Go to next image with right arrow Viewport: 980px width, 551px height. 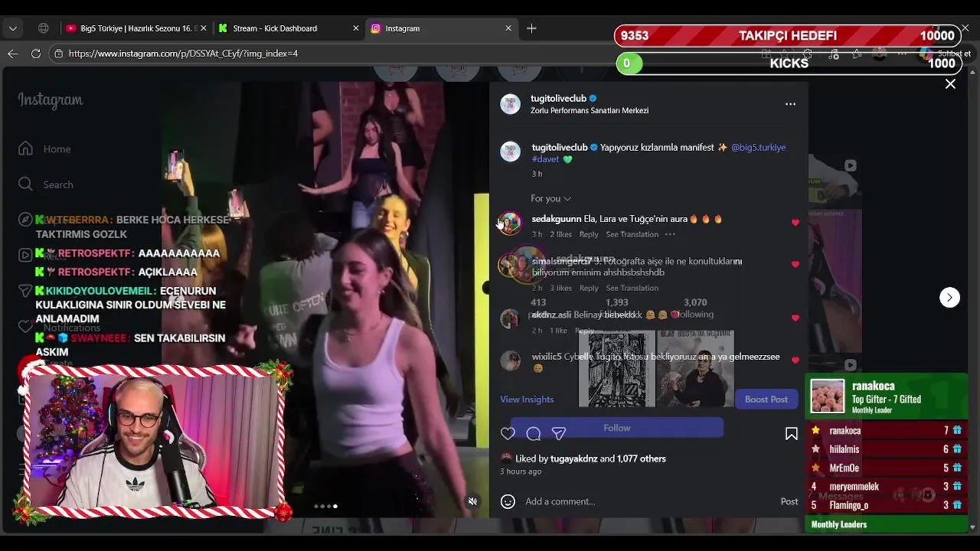pos(949,298)
